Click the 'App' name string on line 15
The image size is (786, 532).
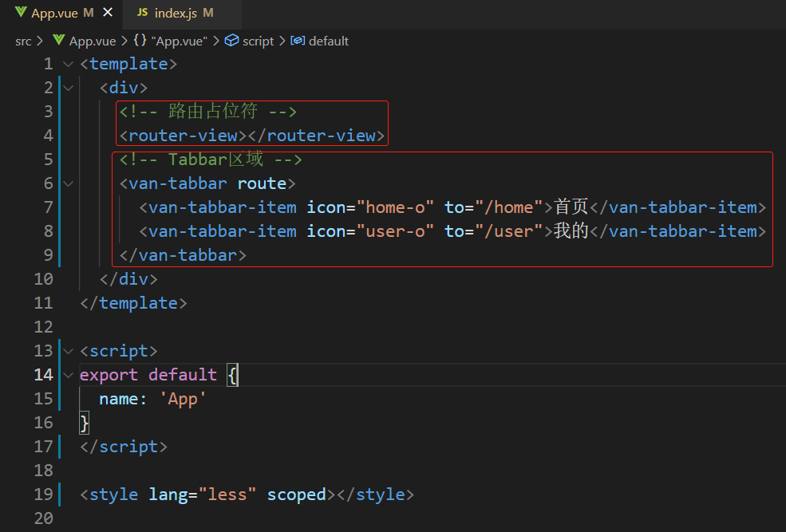point(183,399)
